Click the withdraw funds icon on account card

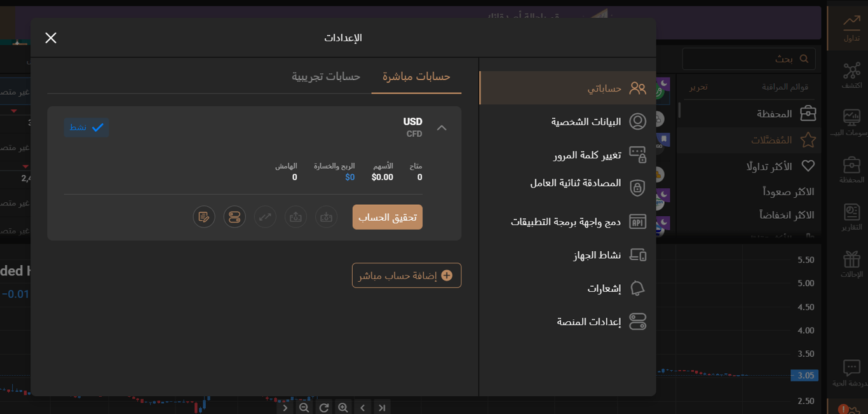pos(295,217)
